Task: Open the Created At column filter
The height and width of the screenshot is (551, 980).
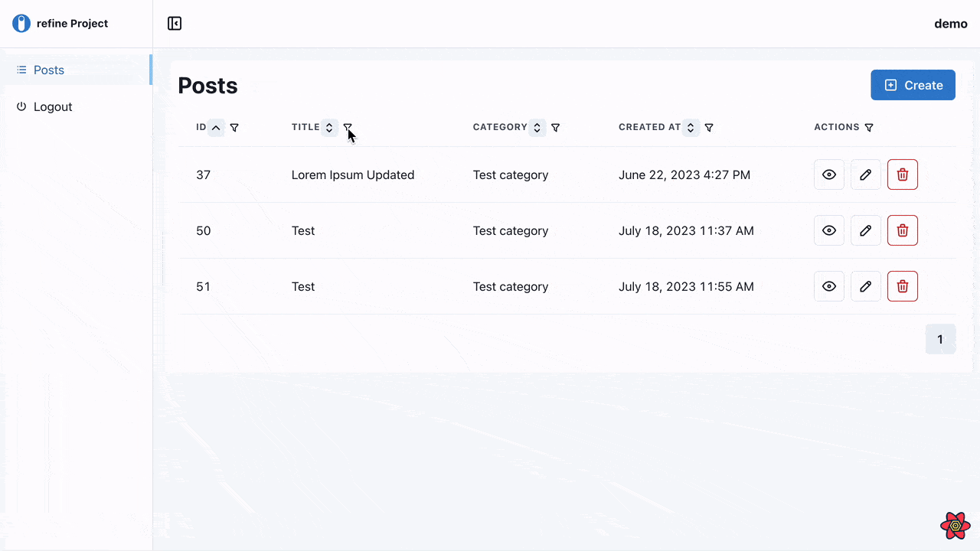Action: coord(709,128)
